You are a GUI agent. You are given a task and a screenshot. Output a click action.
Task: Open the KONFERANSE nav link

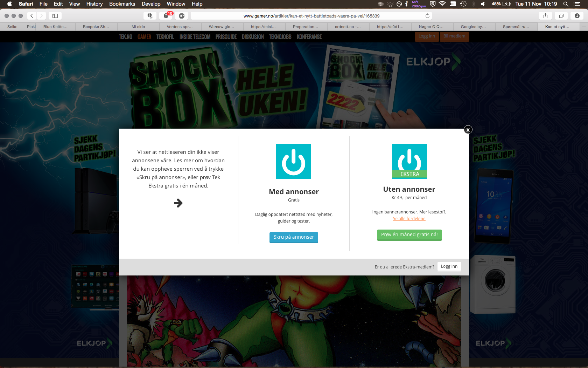point(309,37)
